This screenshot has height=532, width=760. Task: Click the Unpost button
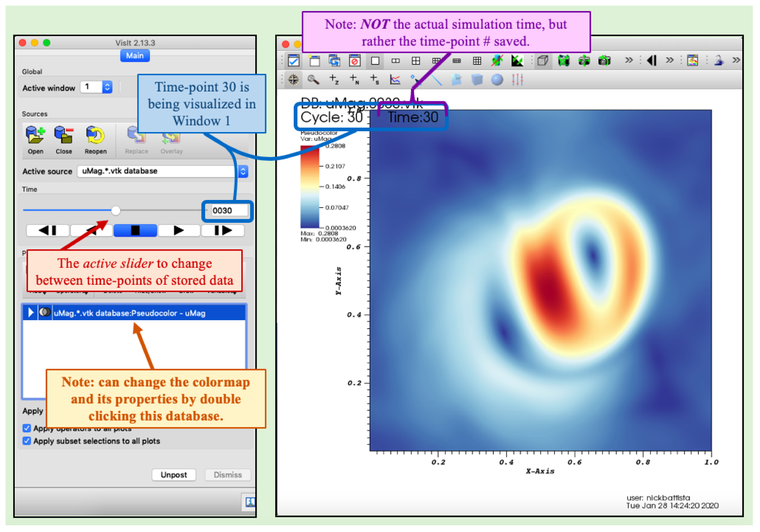pyautogui.click(x=174, y=475)
